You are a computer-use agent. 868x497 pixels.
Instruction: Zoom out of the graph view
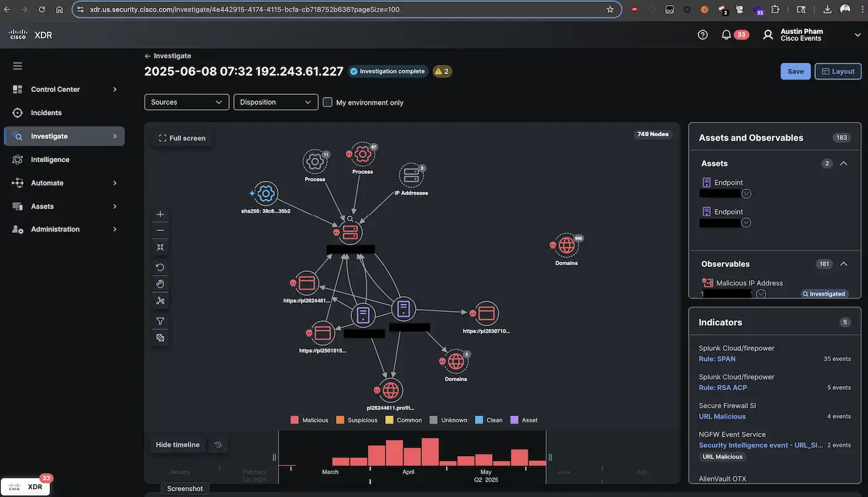[160, 230]
